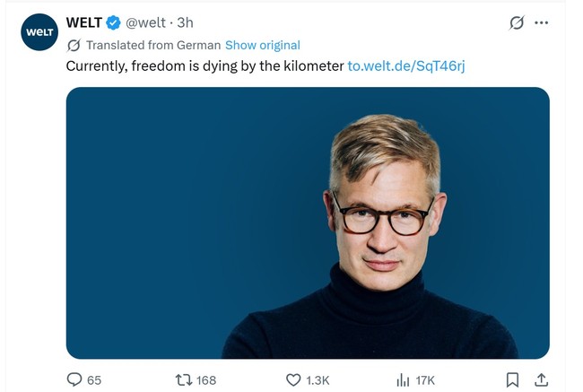Click the 'Translated from German' label

pos(152,45)
